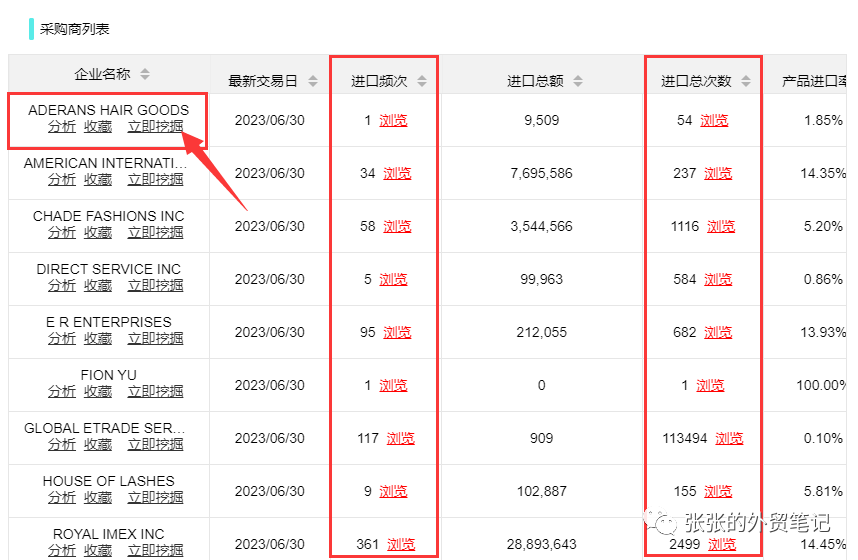Click 浏览 beside import frequency 117
858x560 pixels.
401,438
